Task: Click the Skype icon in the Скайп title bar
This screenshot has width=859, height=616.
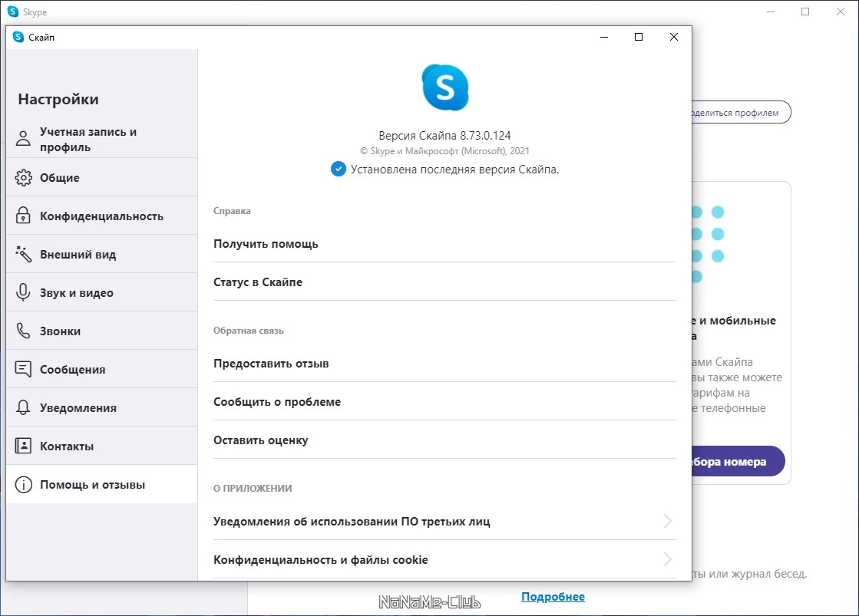Action: tap(18, 37)
